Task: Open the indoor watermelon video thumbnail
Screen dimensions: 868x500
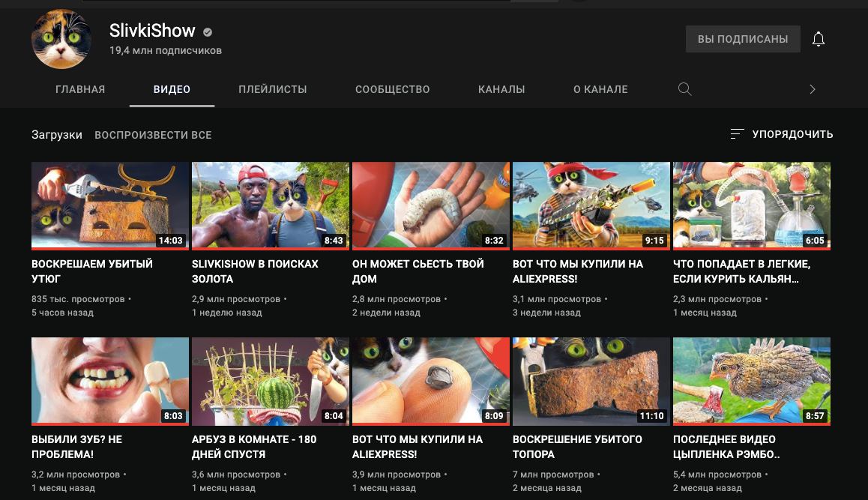Action: point(270,381)
